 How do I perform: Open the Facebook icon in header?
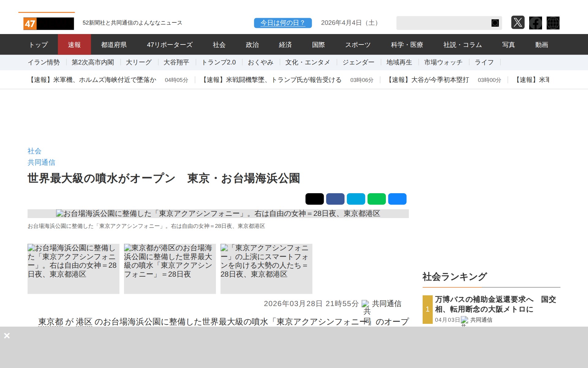pyautogui.click(x=535, y=23)
